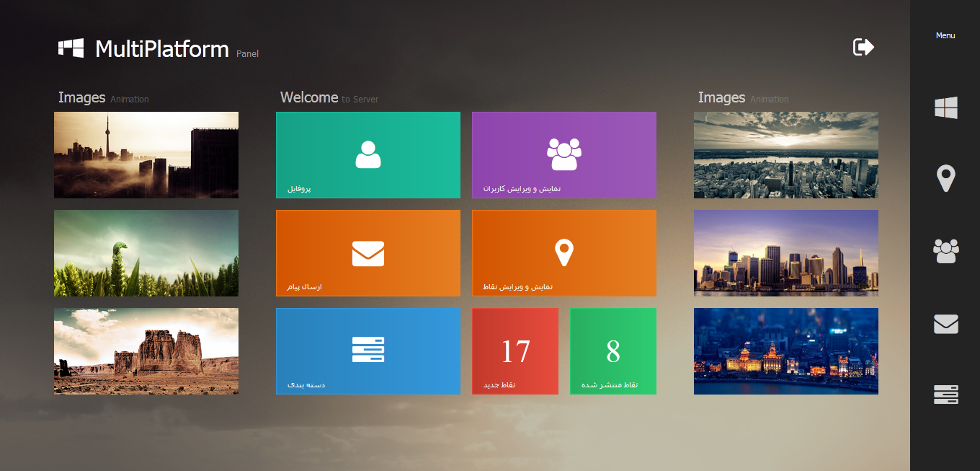This screenshot has height=471, width=980.
Task: Open the دسته بندی tile
Action: coord(368,351)
